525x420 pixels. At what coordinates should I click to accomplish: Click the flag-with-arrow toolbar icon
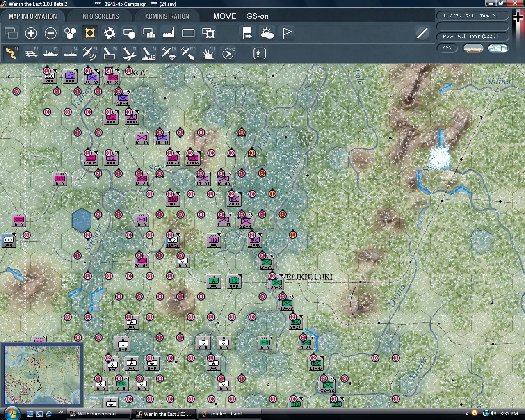coord(247,33)
